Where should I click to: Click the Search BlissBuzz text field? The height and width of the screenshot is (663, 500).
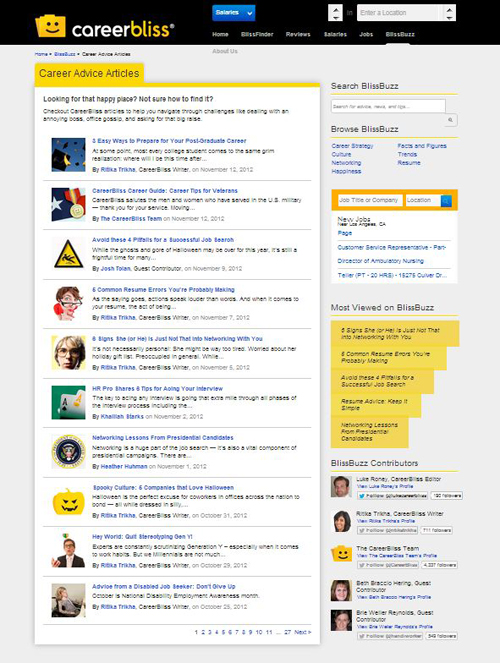click(x=388, y=107)
